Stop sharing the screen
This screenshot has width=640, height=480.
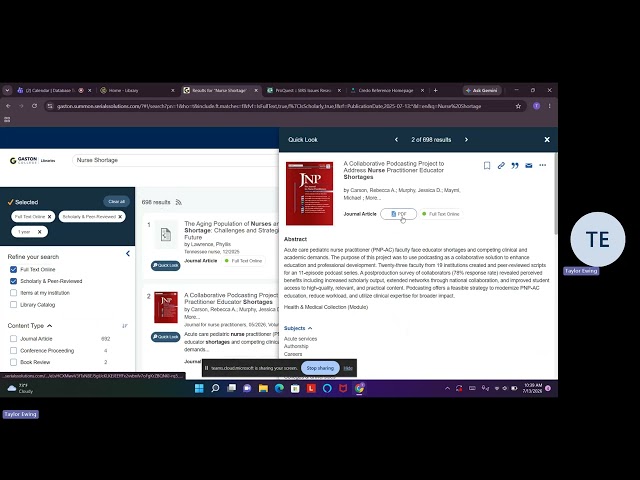[320, 368]
